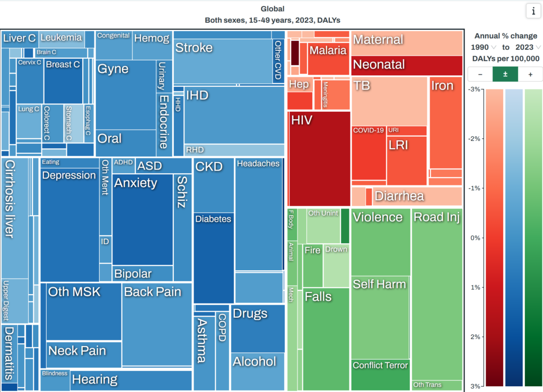Select the Neonatal disorders tile
Viewport: 543px width, 392px height.
pyautogui.click(x=406, y=65)
